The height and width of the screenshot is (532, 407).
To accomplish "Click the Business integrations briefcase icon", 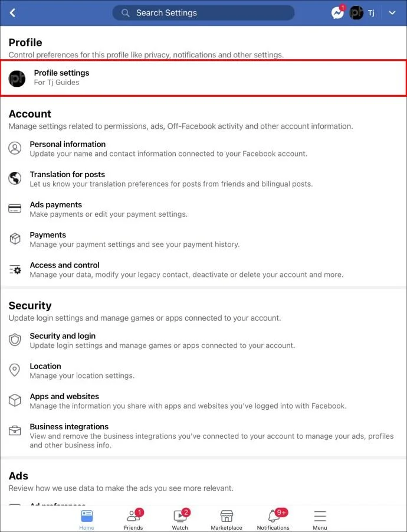I will (x=15, y=431).
